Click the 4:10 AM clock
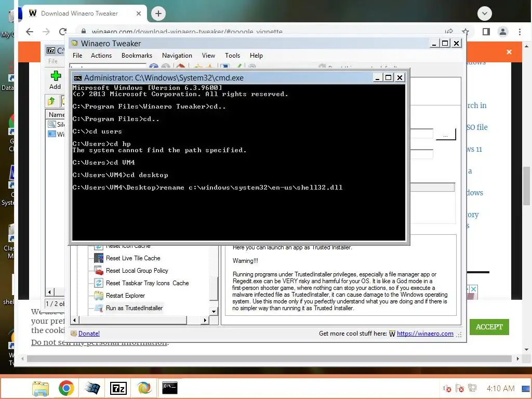This screenshot has height=399, width=532. tap(500, 388)
